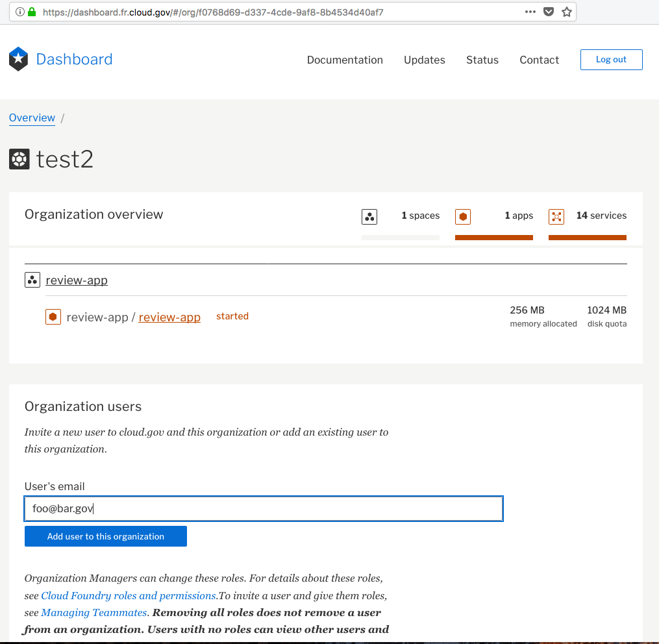Open the Documentation navigation item
This screenshot has height=644, width=659.
pyautogui.click(x=345, y=60)
